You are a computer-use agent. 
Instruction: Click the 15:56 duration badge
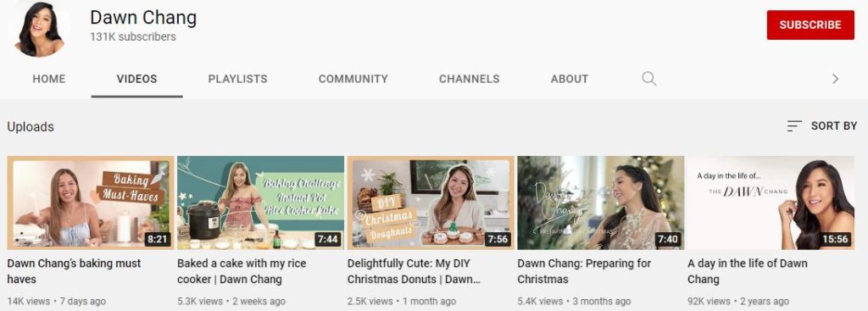point(835,240)
